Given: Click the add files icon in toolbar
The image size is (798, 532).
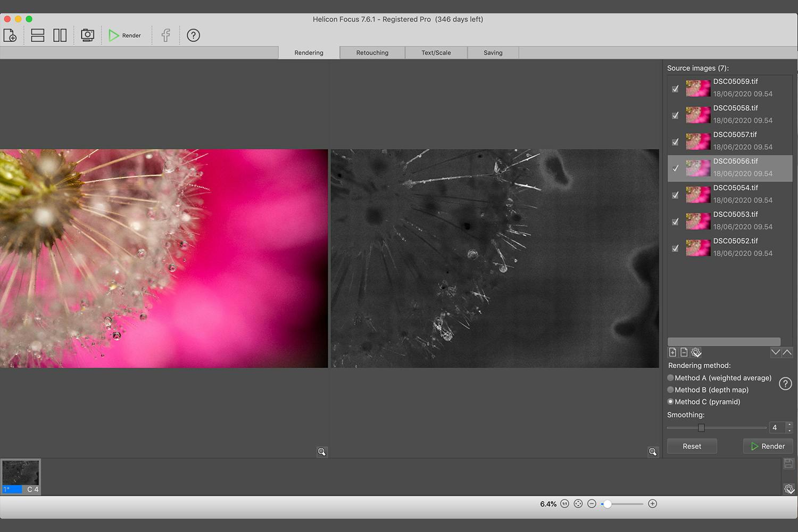Looking at the screenshot, I should point(10,36).
